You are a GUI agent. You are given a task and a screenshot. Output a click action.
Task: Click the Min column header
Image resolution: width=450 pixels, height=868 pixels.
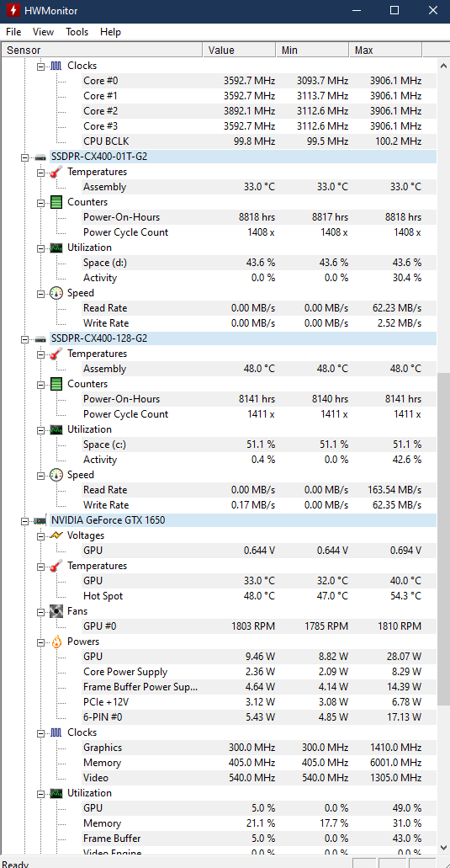(312, 51)
